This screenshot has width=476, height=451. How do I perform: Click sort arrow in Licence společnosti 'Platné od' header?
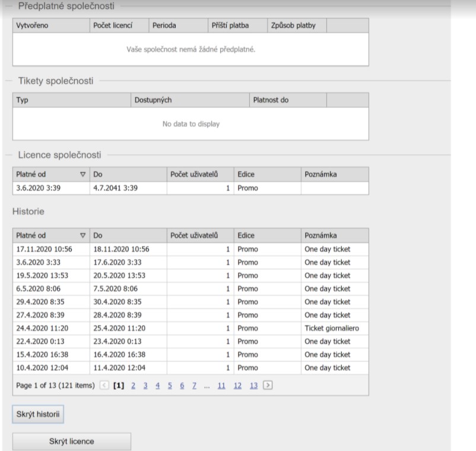(x=82, y=173)
